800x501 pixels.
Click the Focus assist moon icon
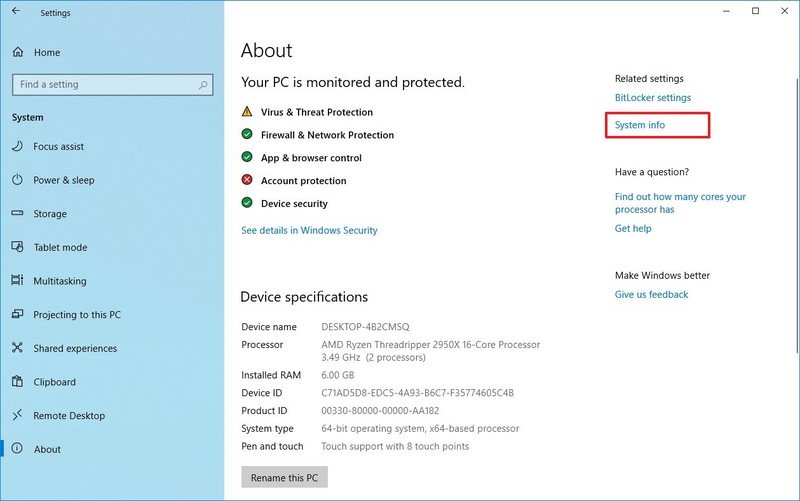pyautogui.click(x=17, y=146)
